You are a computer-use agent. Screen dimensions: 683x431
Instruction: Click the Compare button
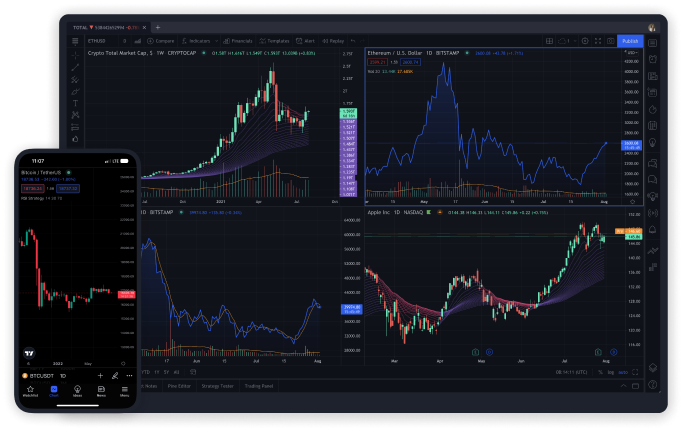point(161,41)
